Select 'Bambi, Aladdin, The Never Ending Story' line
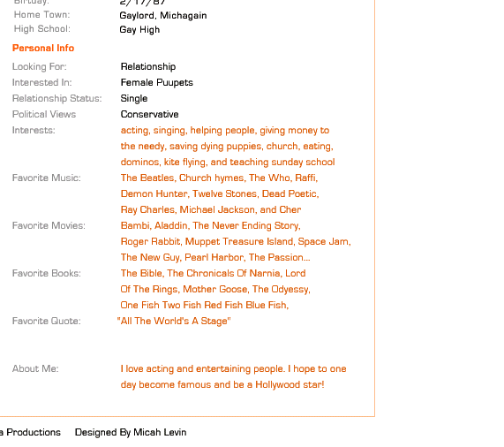The height and width of the screenshot is (447, 504). pos(211,226)
